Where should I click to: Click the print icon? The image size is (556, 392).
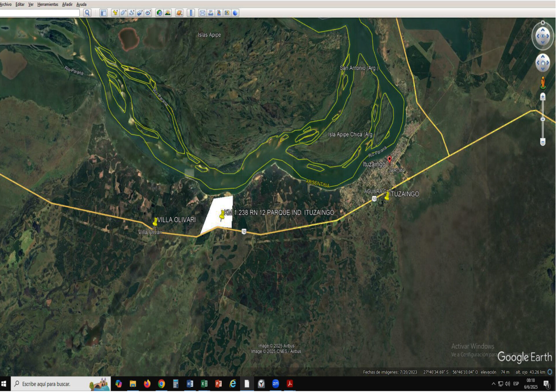211,13
